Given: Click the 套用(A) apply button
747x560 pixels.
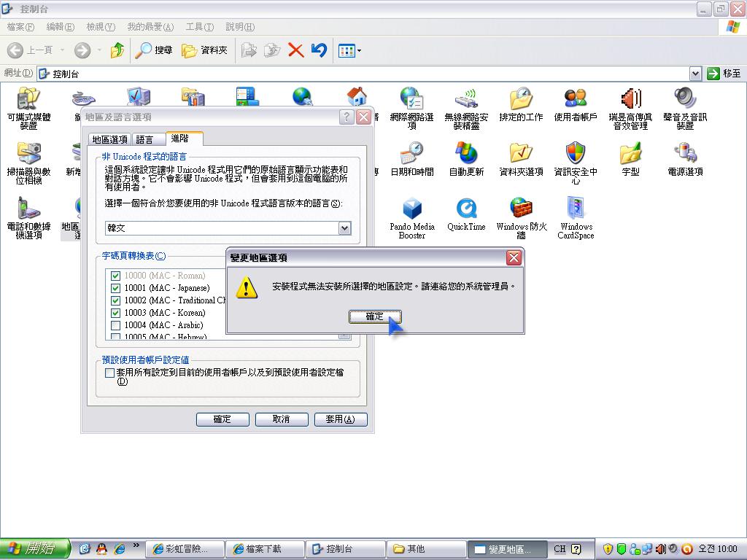Looking at the screenshot, I should [x=340, y=419].
